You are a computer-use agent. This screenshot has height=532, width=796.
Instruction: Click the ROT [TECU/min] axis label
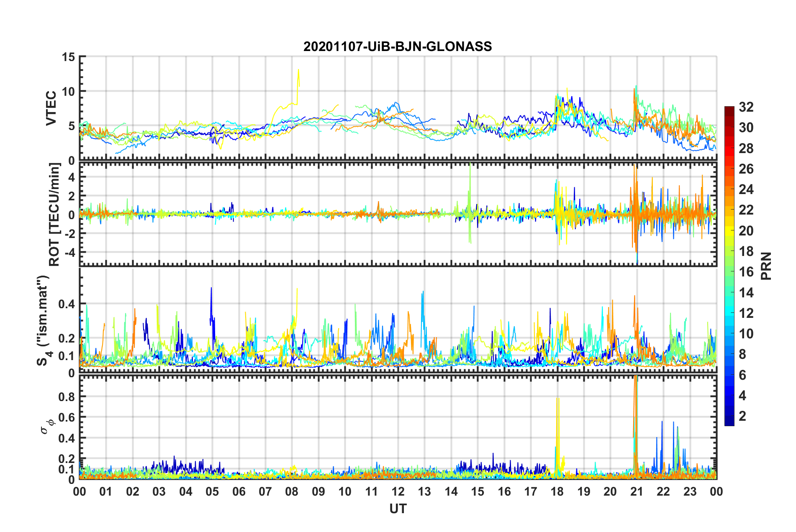(54, 214)
